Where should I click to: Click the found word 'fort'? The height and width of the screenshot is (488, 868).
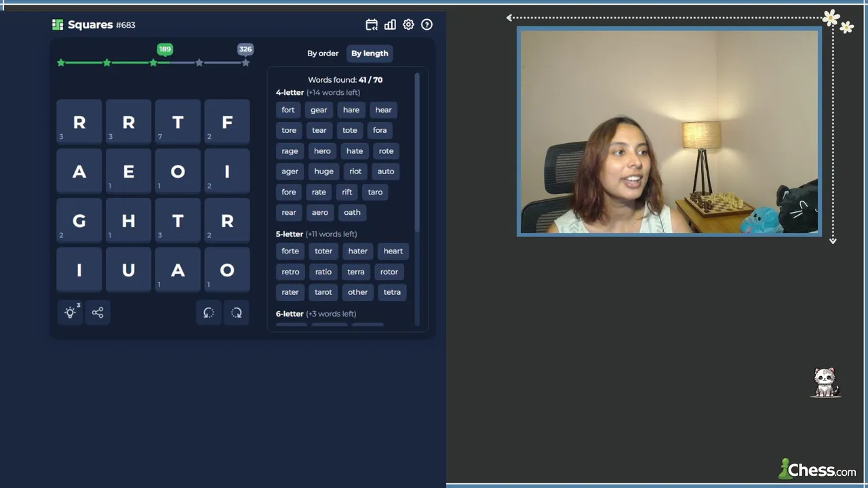[288, 110]
